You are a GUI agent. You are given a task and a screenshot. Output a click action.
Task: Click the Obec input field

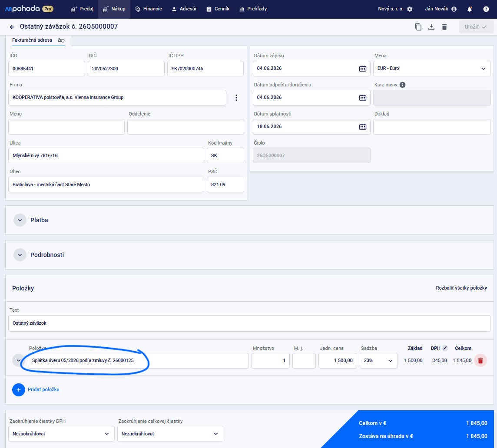tap(106, 184)
